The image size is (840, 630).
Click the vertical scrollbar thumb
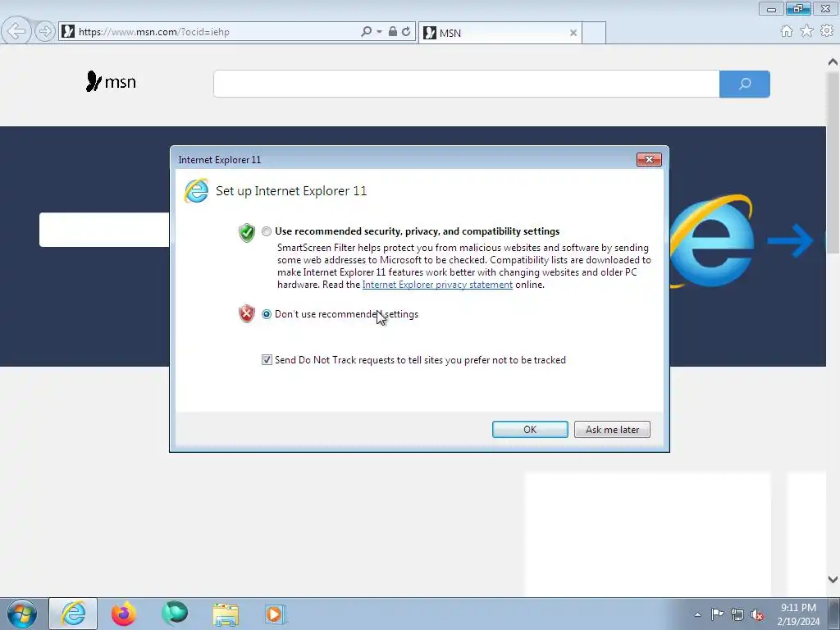tap(833, 162)
